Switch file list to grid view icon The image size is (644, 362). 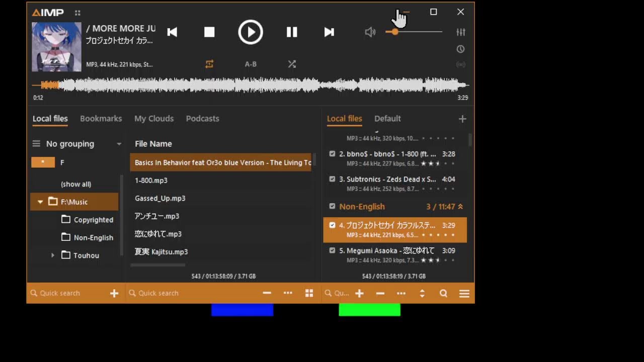309,293
